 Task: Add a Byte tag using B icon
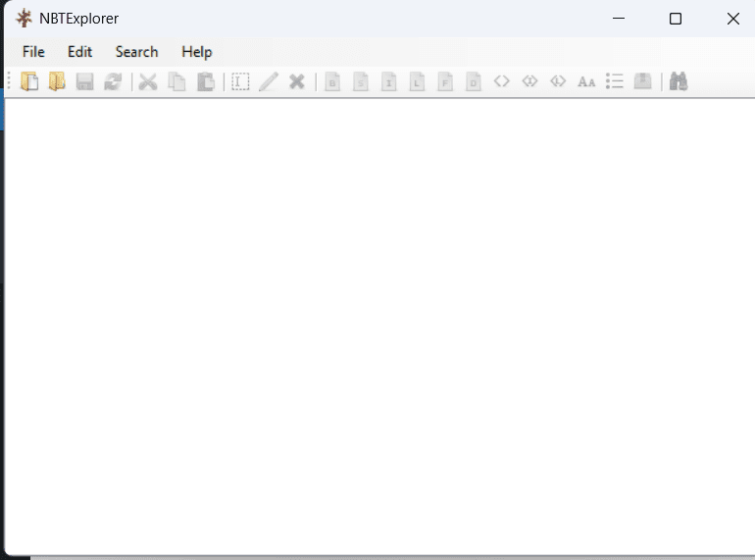332,81
